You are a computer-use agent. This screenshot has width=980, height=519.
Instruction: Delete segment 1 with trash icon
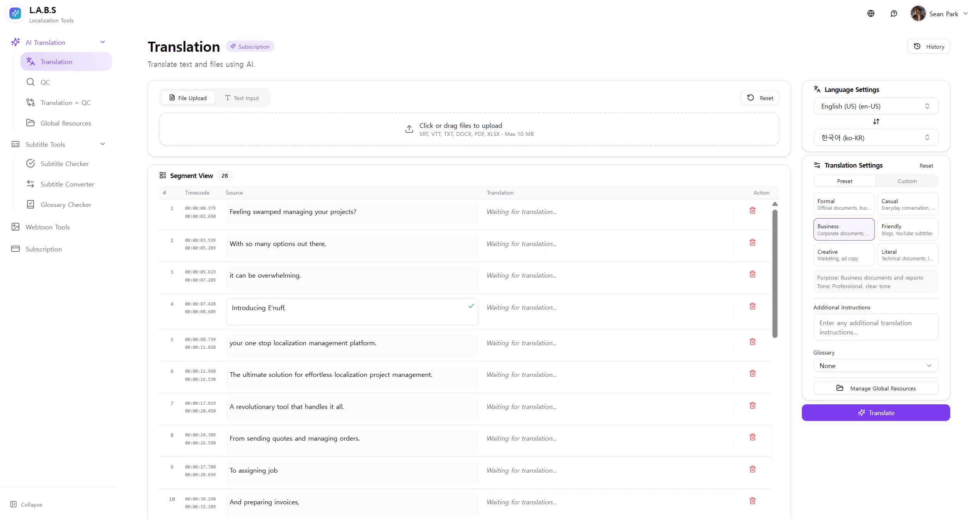(752, 210)
